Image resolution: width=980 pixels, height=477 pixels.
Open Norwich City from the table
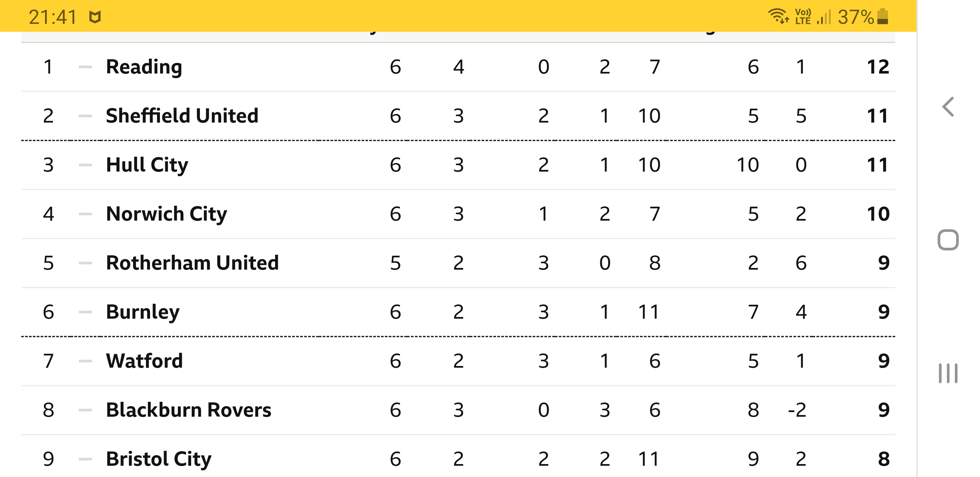(166, 214)
